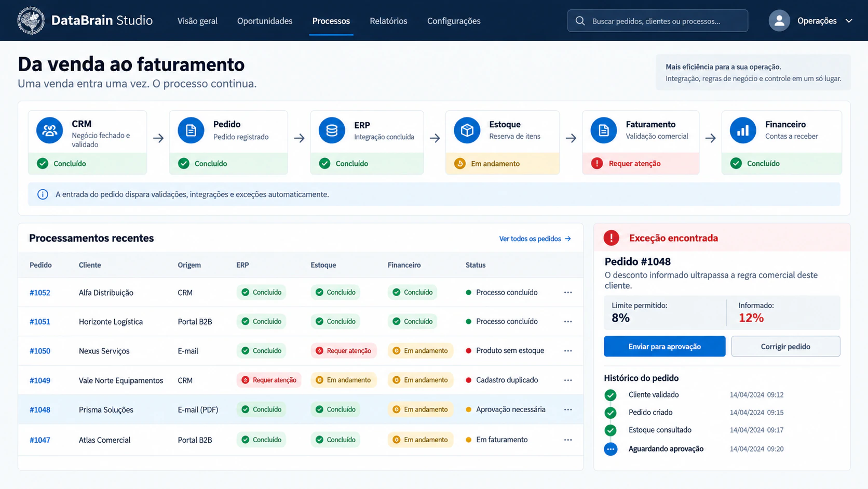Select client Prisma Soluções
Image resolution: width=868 pixels, height=489 pixels.
pos(106,409)
